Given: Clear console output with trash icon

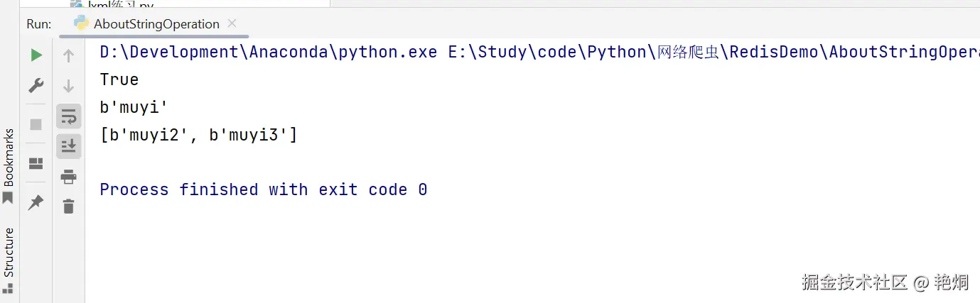Looking at the screenshot, I should coord(68,206).
